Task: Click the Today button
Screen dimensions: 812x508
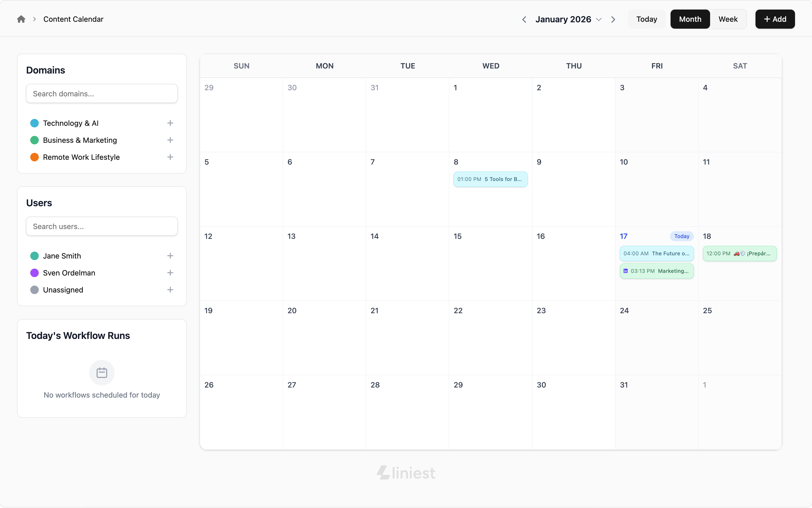Action: click(646, 19)
